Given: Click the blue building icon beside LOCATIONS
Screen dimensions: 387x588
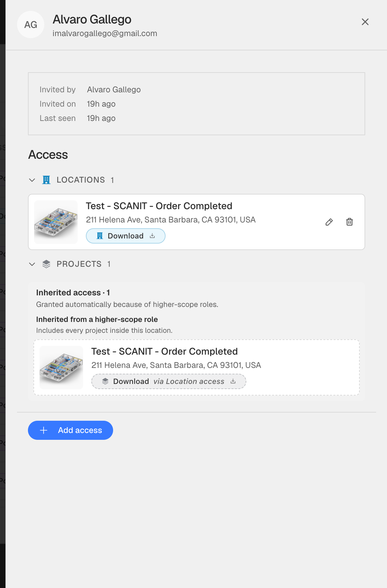Looking at the screenshot, I should click(46, 180).
